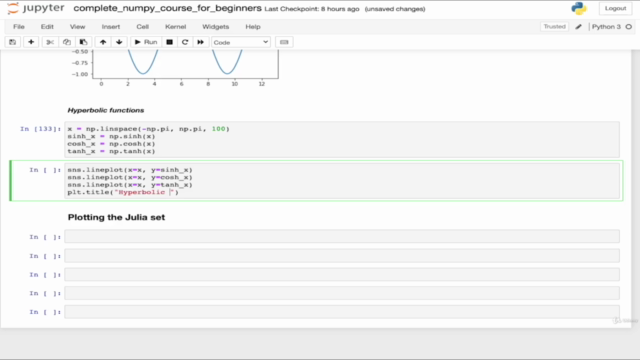Click the first empty cell below Julia set
This screenshot has width=640, height=360.
click(x=342, y=237)
